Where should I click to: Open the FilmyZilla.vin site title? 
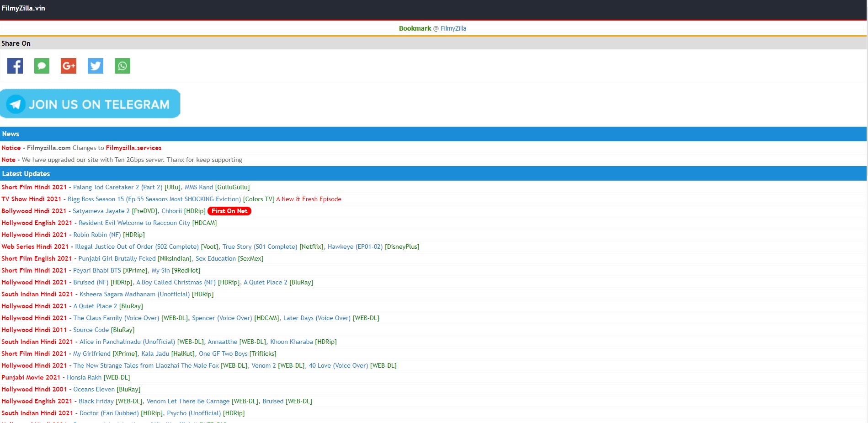23,8
